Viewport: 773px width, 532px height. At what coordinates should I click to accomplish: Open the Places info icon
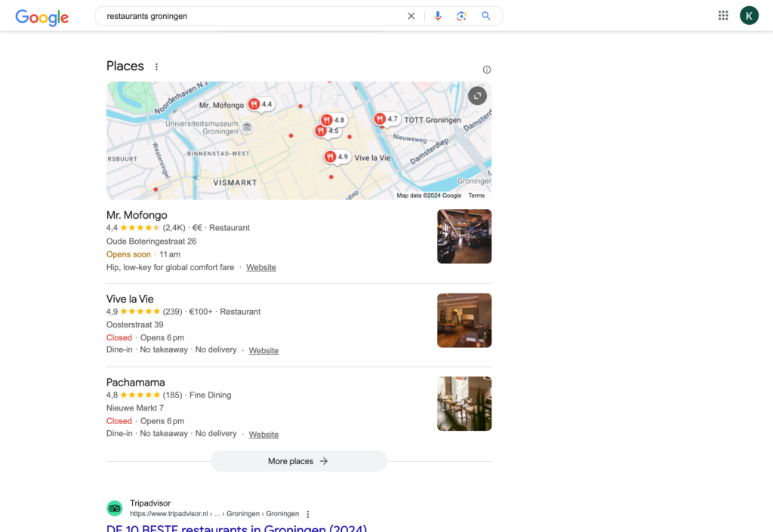pos(487,70)
